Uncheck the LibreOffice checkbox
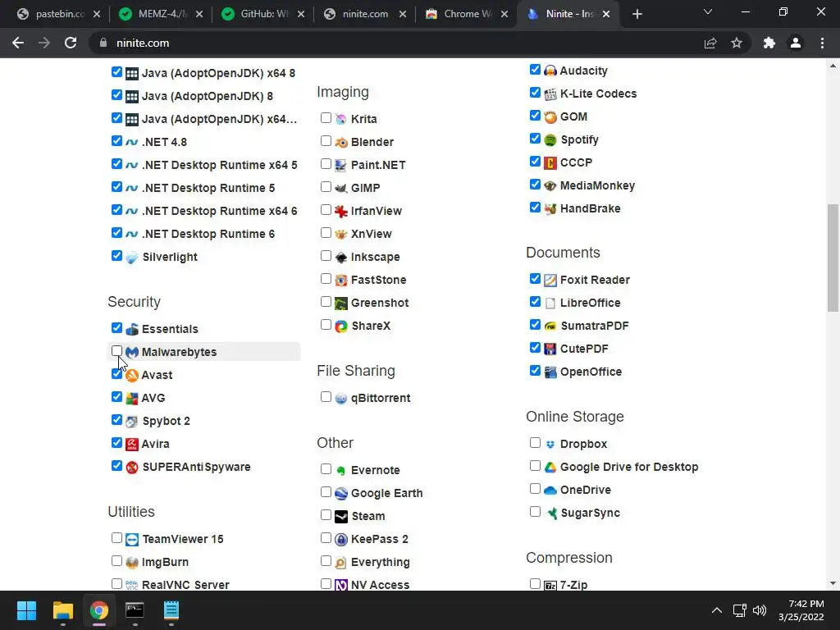The image size is (840, 630). pyautogui.click(x=535, y=302)
